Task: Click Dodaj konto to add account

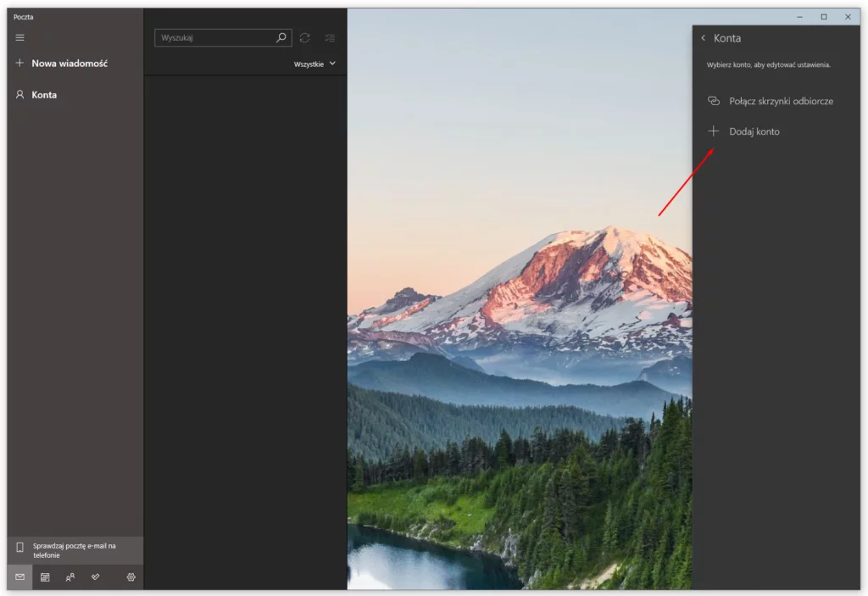Action: click(756, 131)
